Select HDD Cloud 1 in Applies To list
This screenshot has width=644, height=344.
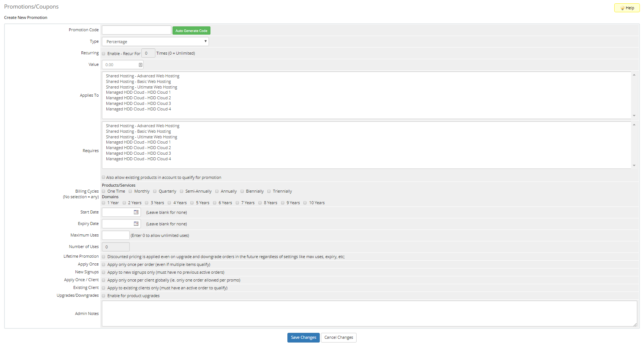138,92
